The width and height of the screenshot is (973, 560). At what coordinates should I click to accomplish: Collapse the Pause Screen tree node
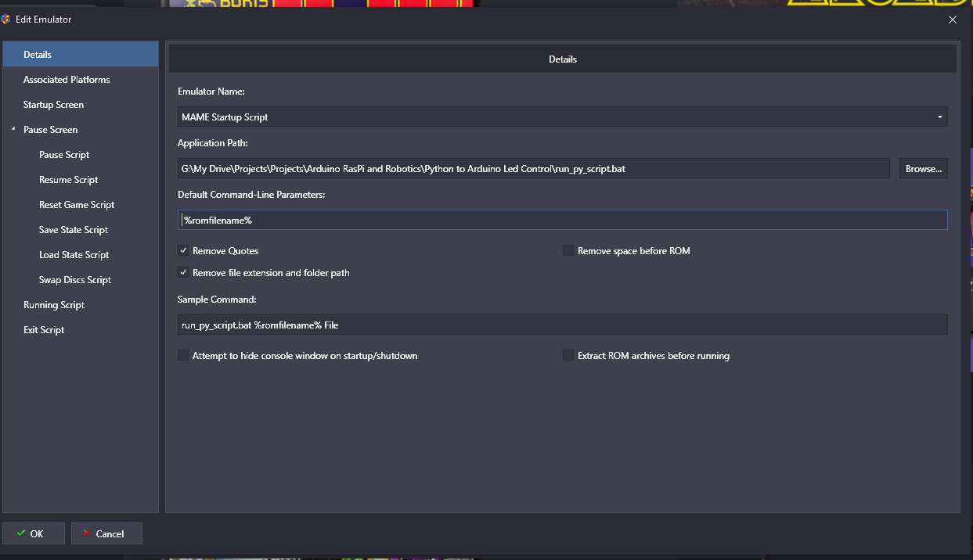[13, 129]
